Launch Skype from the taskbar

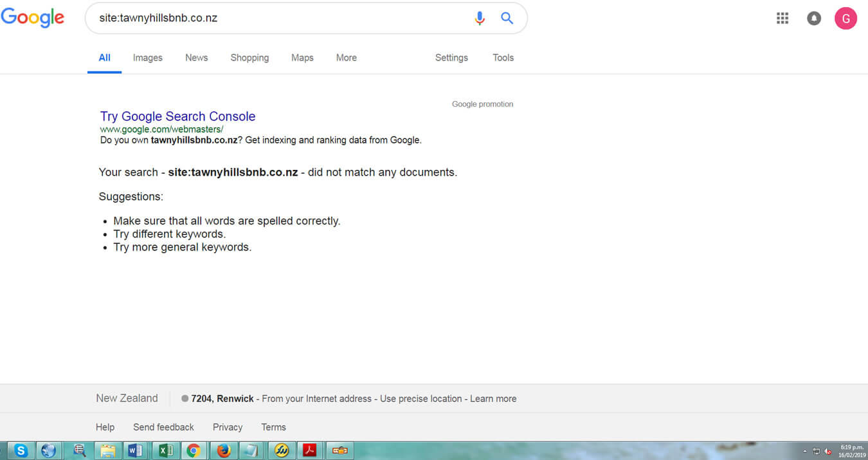pyautogui.click(x=21, y=450)
